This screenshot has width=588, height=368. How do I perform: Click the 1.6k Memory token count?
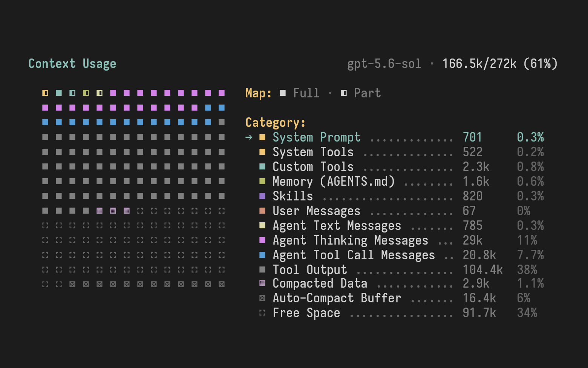coord(476,182)
